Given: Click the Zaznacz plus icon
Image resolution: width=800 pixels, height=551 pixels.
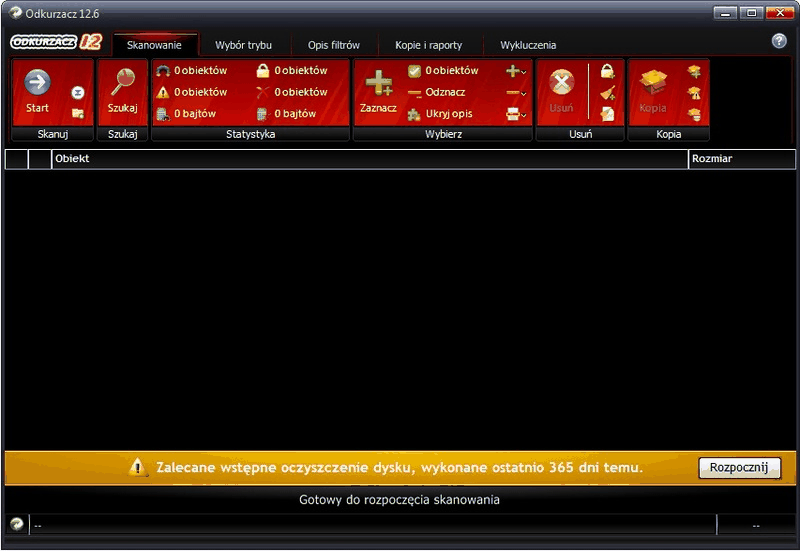Looking at the screenshot, I should (379, 83).
